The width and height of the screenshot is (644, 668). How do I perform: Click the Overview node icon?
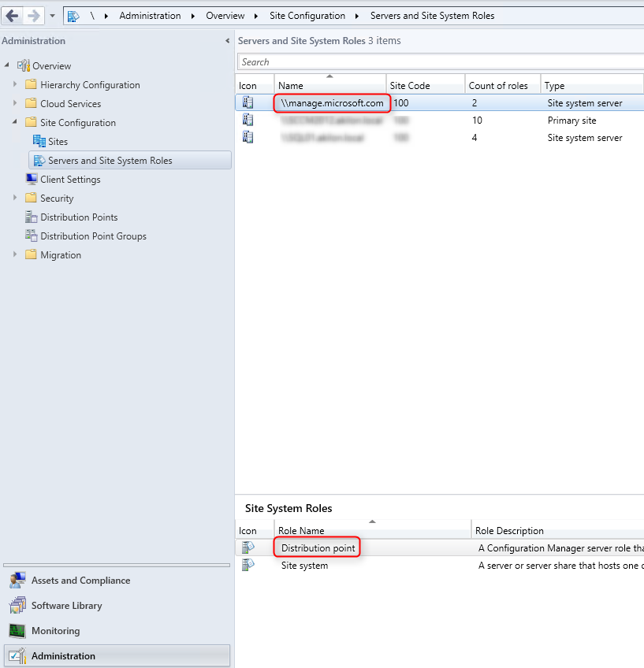pyautogui.click(x=24, y=65)
